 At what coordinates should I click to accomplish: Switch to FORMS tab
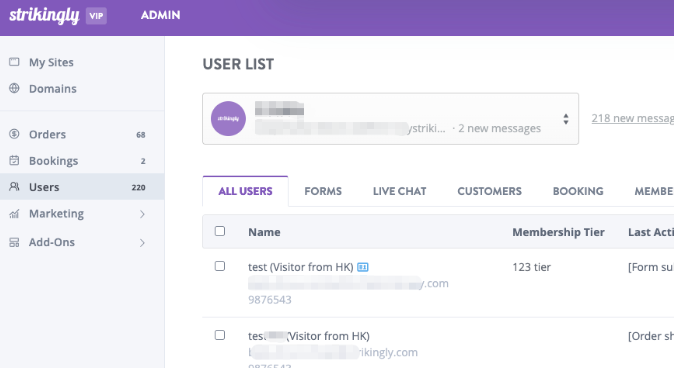click(x=323, y=191)
